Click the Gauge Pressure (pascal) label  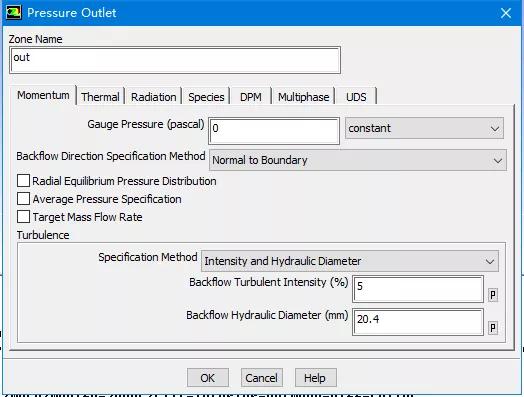coord(146,124)
